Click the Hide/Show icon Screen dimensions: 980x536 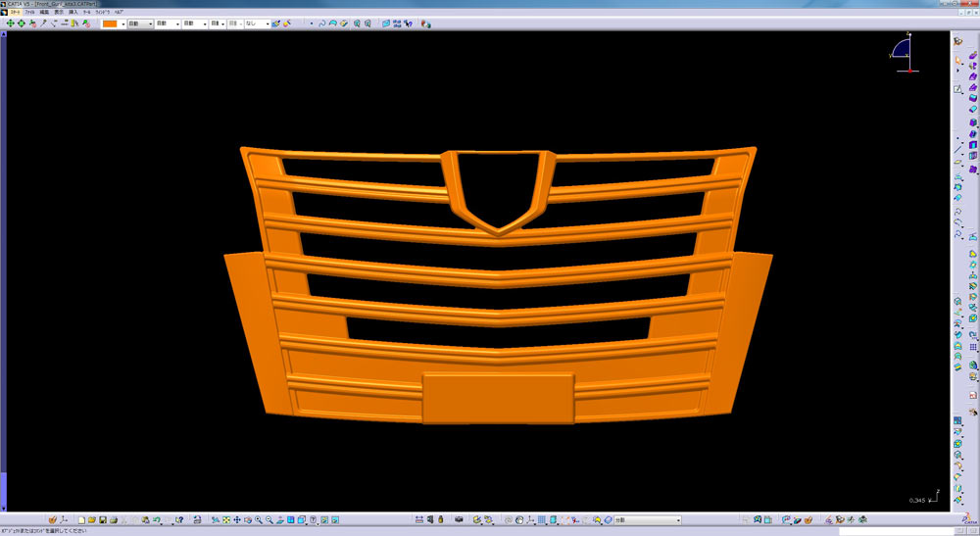pyautogui.click(x=323, y=519)
